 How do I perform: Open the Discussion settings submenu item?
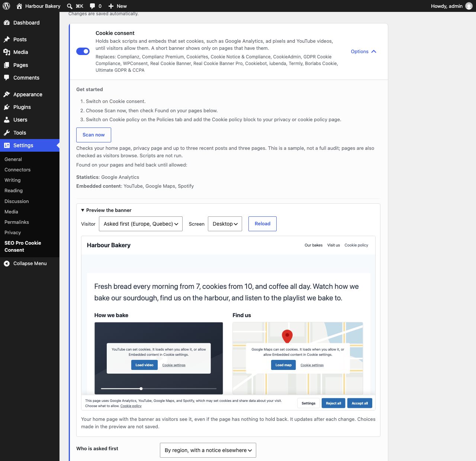17,201
